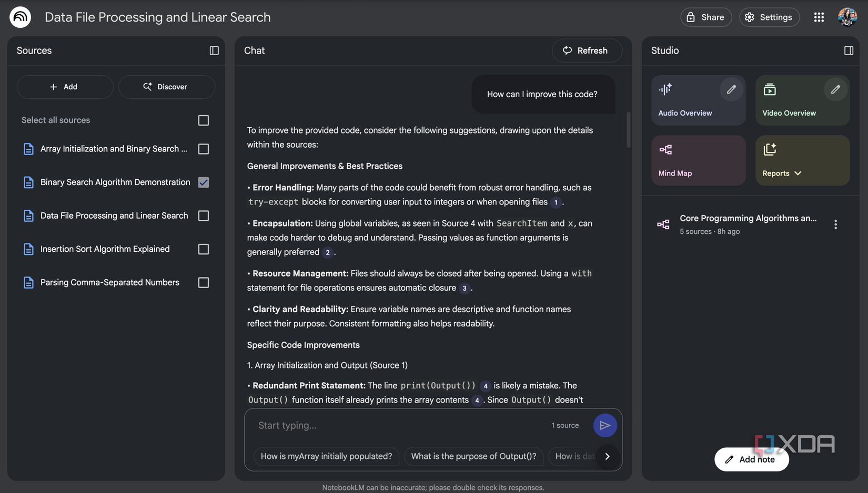Click document icon for Array Initialization source
The height and width of the screenshot is (493, 868).
tap(28, 149)
